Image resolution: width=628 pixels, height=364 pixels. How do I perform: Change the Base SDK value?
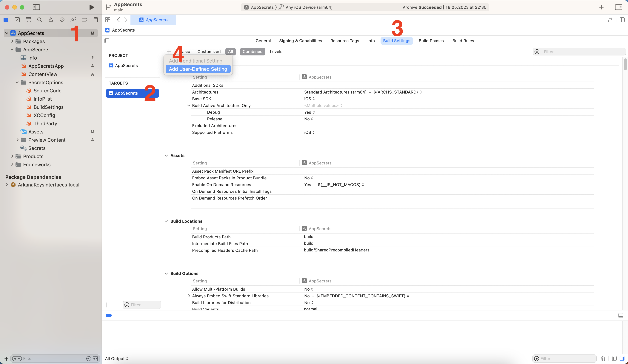pyautogui.click(x=310, y=99)
